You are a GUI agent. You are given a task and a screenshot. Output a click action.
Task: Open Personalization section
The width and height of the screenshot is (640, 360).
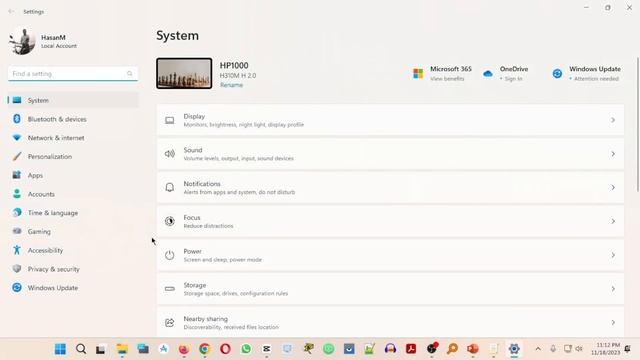click(x=73, y=156)
